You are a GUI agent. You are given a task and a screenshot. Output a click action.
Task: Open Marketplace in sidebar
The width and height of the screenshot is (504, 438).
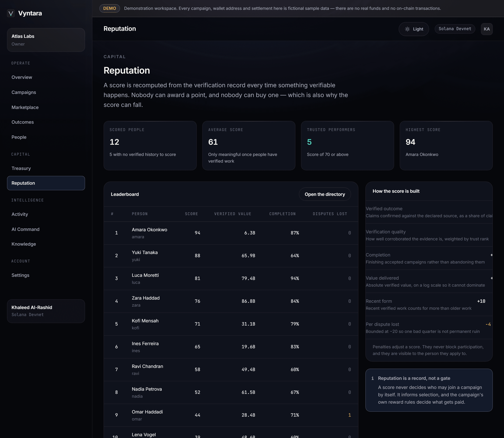click(46, 107)
